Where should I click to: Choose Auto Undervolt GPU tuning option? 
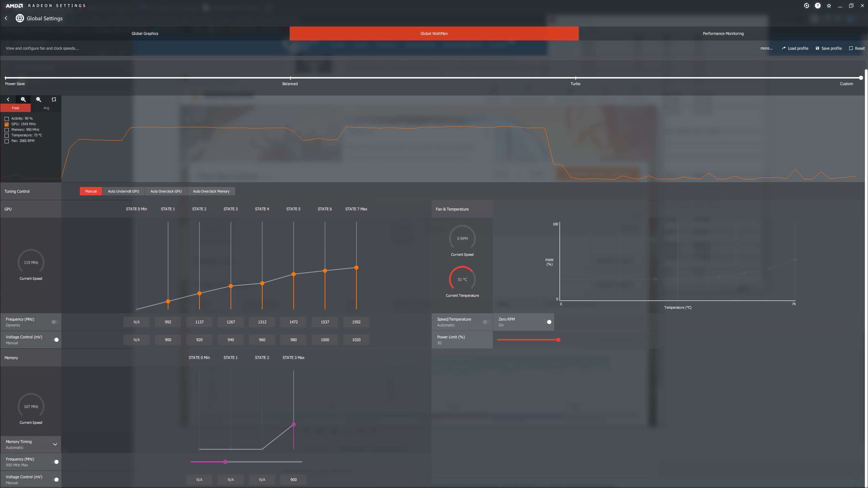tap(123, 191)
